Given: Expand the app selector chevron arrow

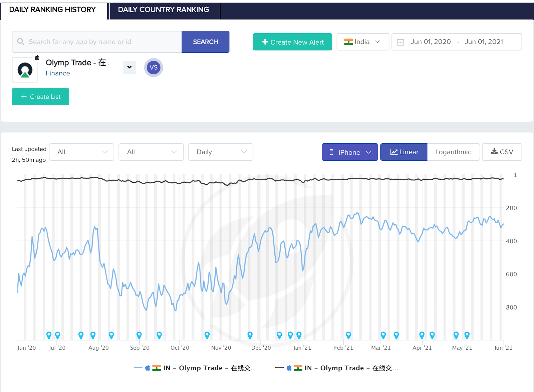Looking at the screenshot, I should pos(129,67).
